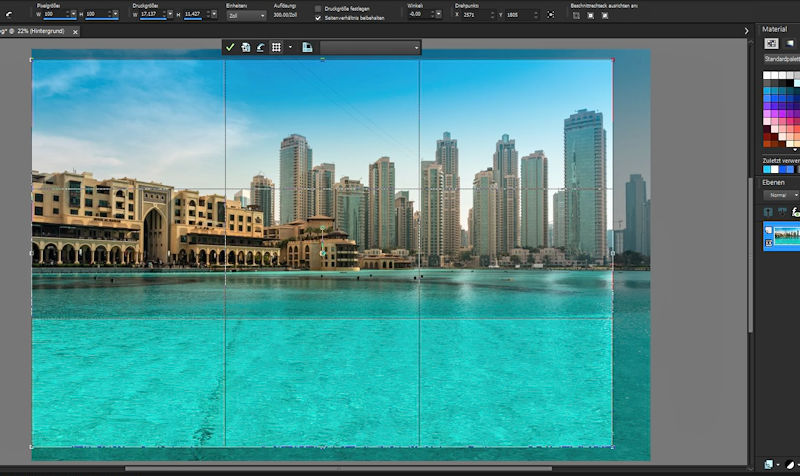Click the Pixelgröße H input field
The height and width of the screenshot is (476, 800).
click(x=96, y=14)
